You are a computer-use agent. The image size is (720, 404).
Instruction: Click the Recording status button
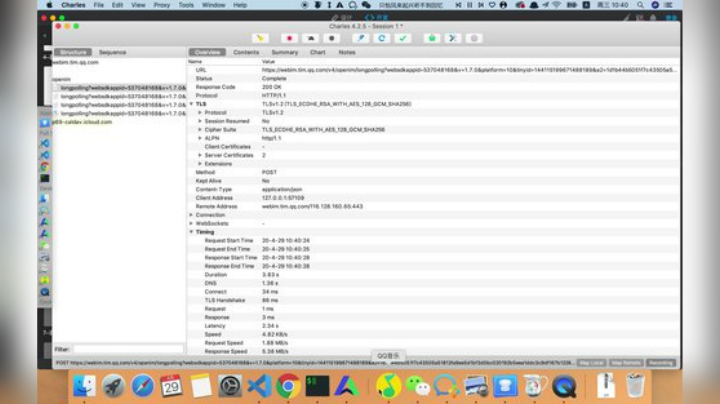click(661, 363)
